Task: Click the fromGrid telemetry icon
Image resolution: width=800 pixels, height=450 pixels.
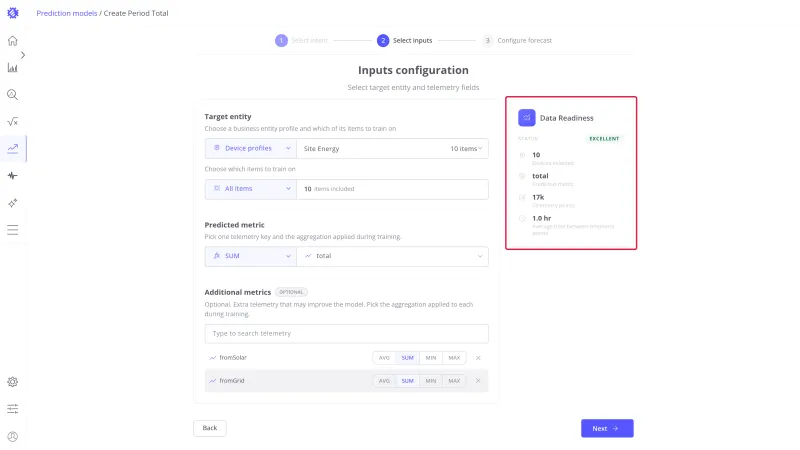Action: 213,381
